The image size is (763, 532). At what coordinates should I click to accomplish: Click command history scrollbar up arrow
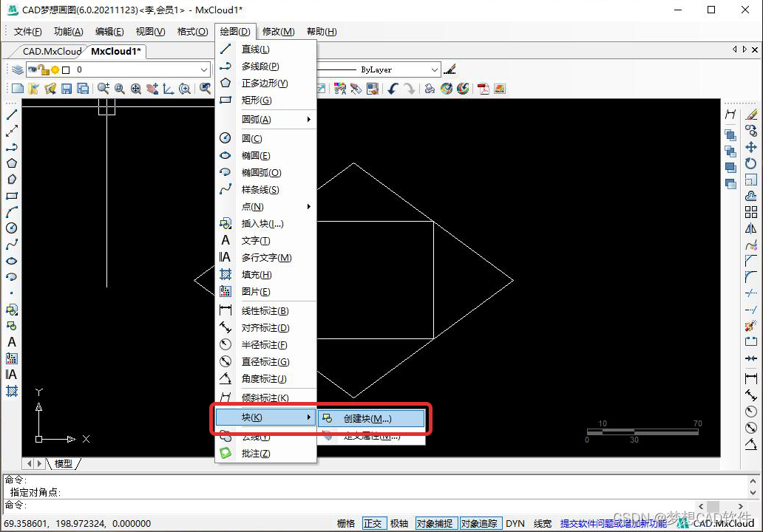(753, 481)
